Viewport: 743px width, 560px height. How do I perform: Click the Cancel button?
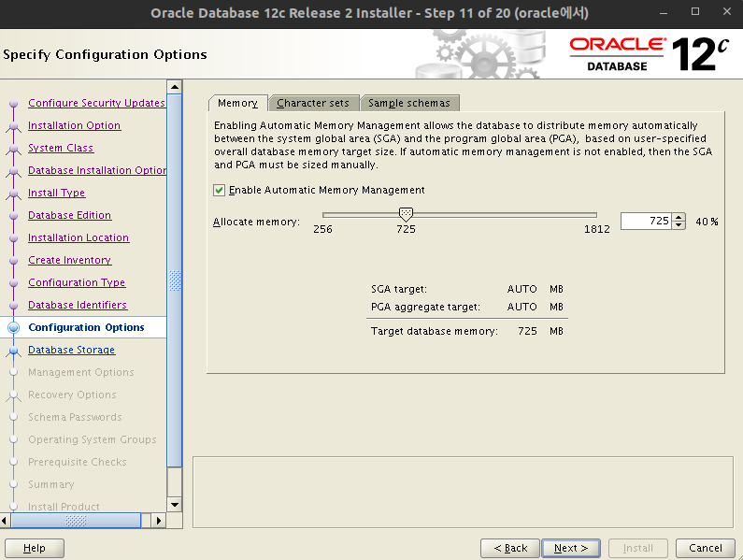(705, 548)
